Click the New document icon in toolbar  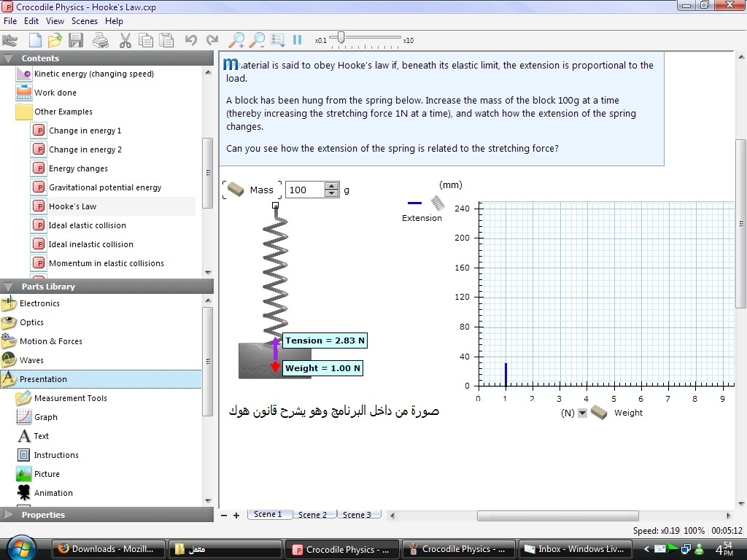click(x=35, y=41)
